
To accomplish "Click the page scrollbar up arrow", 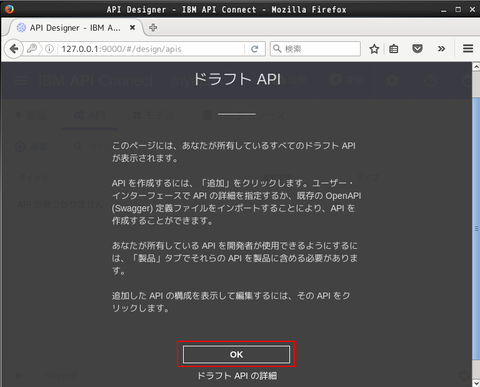I will tap(476, 67).
